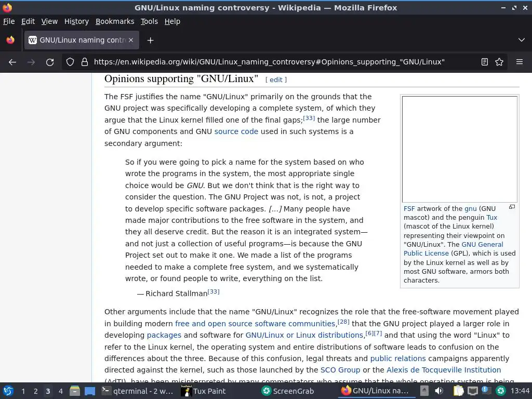
Task: Open citation 33 after Richard Stallman
Action: (x=214, y=292)
